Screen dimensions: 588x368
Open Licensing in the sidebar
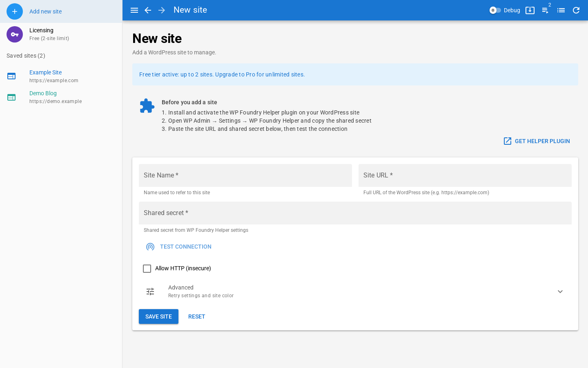pyautogui.click(x=61, y=34)
